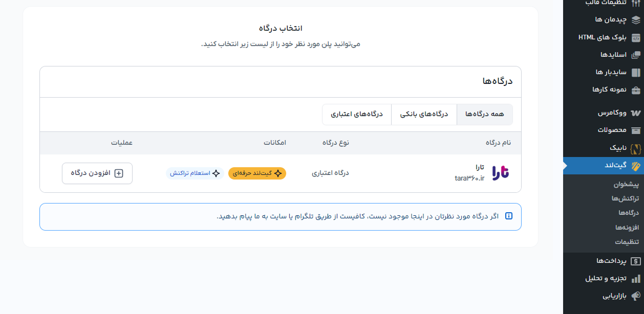Screen dimensions: 644x314
Task: Open پرداخت‌ها using its dollar icon
Action: click(x=636, y=261)
